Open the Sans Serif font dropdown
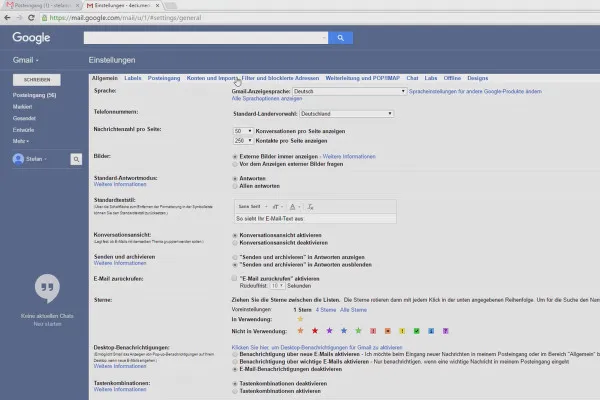600x400 pixels. pyautogui.click(x=253, y=207)
